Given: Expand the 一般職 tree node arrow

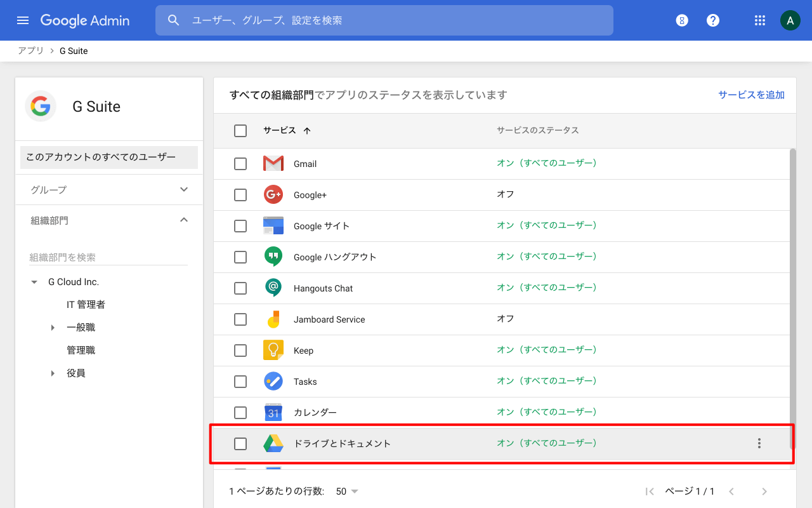Looking at the screenshot, I should (x=53, y=328).
